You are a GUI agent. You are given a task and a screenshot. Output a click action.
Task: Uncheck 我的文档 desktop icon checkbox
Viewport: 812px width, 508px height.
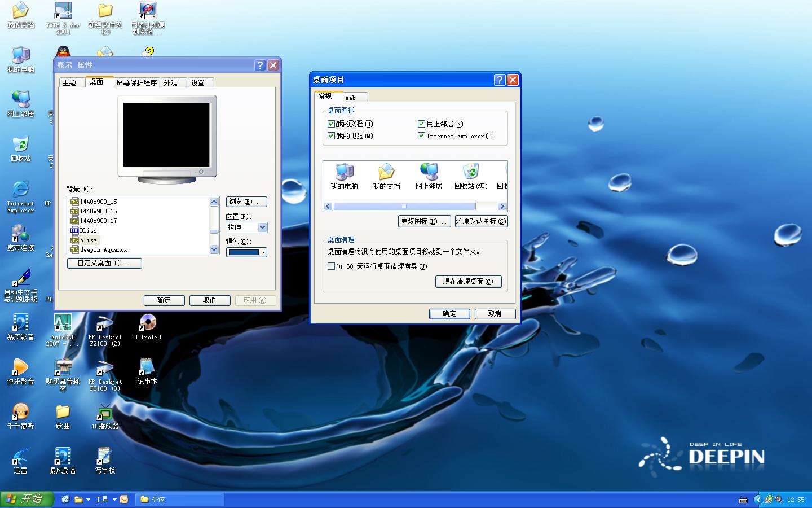tap(331, 124)
